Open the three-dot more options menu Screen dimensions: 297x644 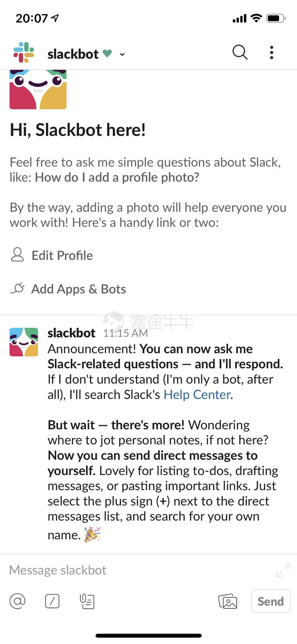[x=271, y=52]
